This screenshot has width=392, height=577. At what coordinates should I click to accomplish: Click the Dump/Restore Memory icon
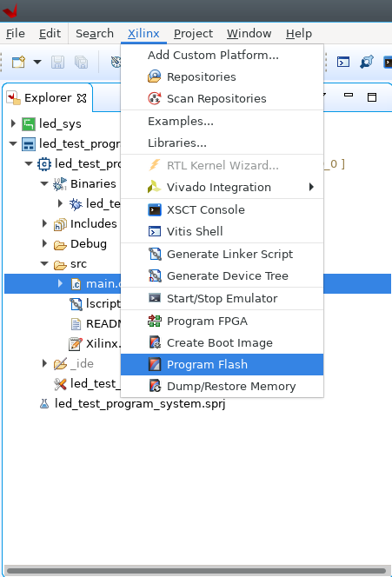coord(155,386)
